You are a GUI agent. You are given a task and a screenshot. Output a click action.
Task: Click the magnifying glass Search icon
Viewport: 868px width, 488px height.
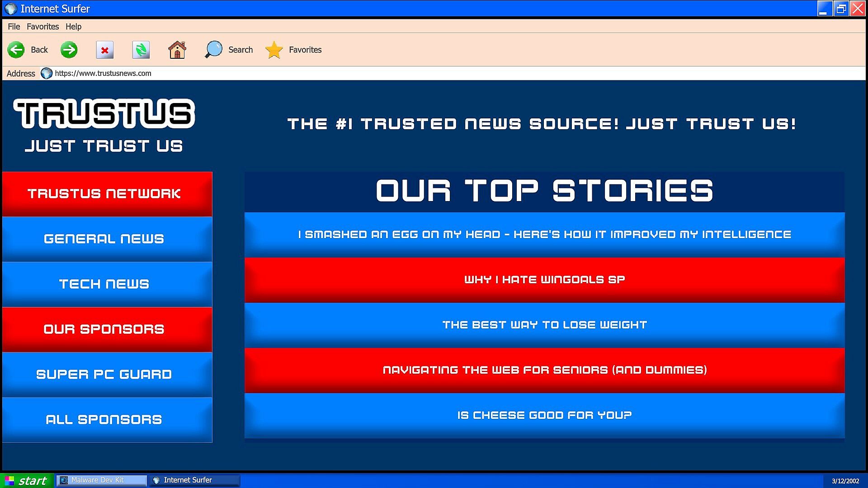pyautogui.click(x=213, y=50)
